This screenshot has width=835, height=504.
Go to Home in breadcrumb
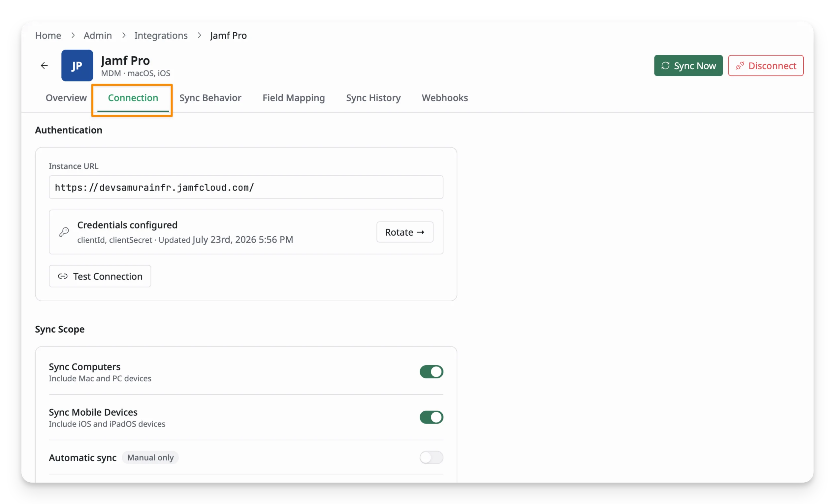(48, 36)
